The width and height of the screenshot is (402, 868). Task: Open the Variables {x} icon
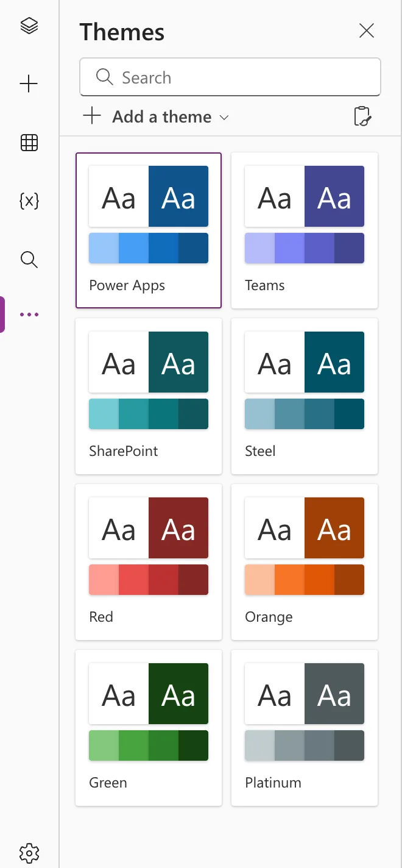tap(29, 201)
